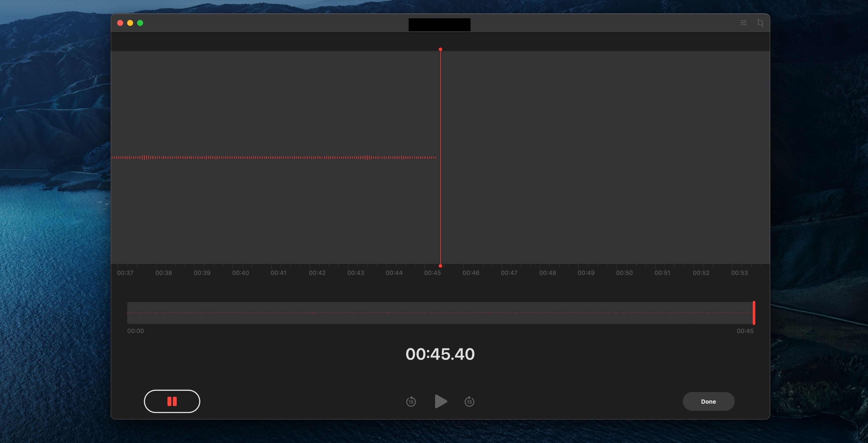
Task: Select the red position bar in the overview strip
Action: [754, 313]
